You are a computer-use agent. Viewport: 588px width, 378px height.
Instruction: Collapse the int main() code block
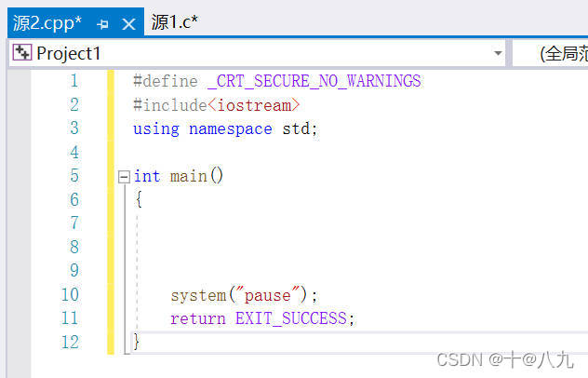point(124,176)
